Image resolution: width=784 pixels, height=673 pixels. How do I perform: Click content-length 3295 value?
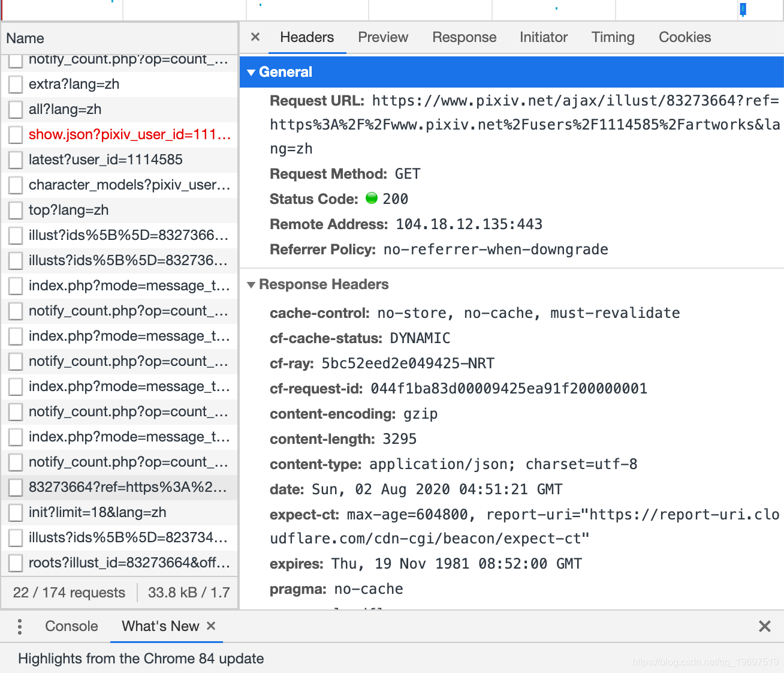400,439
